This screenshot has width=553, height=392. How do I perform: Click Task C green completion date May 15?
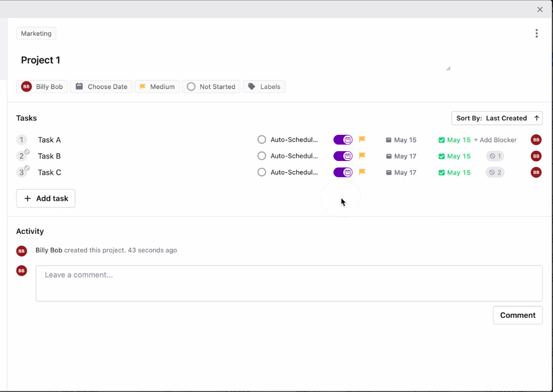454,172
